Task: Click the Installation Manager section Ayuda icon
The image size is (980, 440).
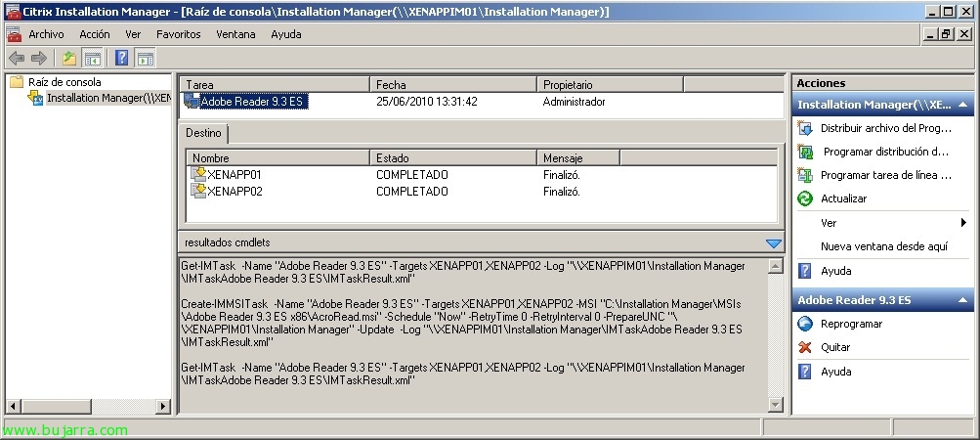Action: pyautogui.click(x=805, y=271)
